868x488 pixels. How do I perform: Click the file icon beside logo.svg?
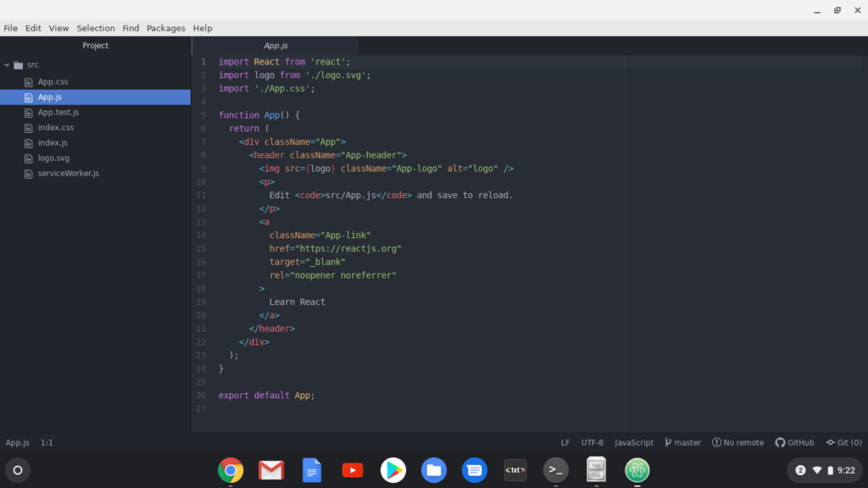tap(28, 158)
